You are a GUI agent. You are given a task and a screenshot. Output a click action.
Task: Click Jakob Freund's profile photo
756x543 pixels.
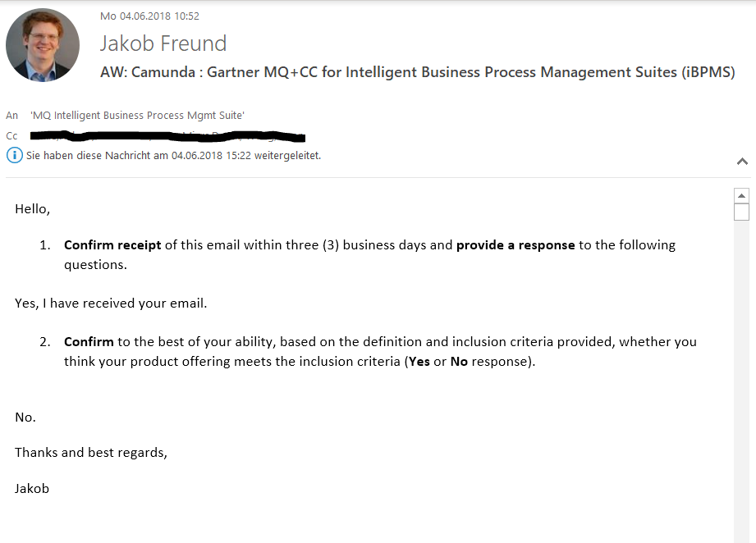tap(43, 45)
